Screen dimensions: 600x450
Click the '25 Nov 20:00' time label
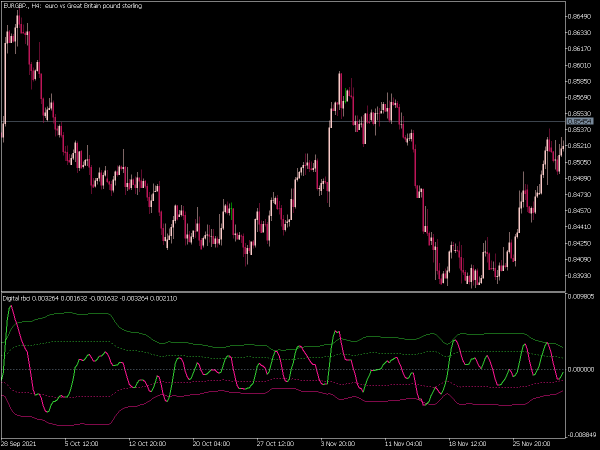(x=531, y=444)
